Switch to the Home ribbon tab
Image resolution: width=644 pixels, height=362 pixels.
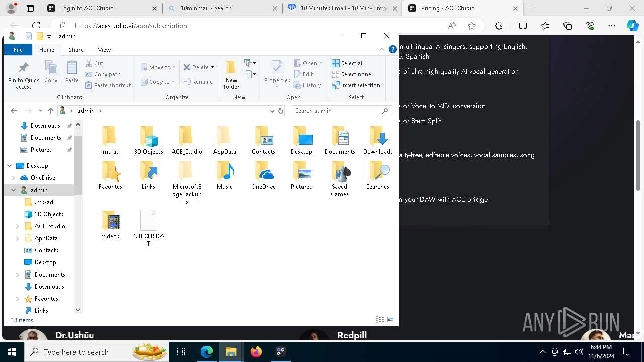[47, 50]
